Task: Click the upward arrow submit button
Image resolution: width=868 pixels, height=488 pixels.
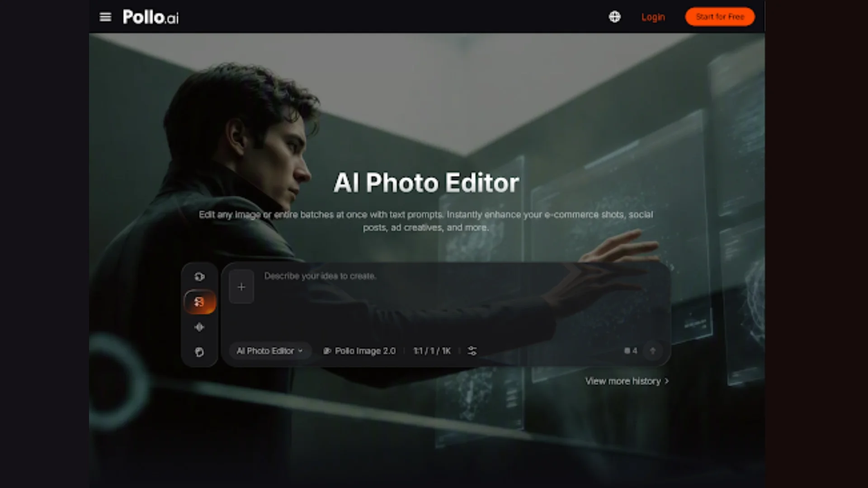Action: coord(652,351)
